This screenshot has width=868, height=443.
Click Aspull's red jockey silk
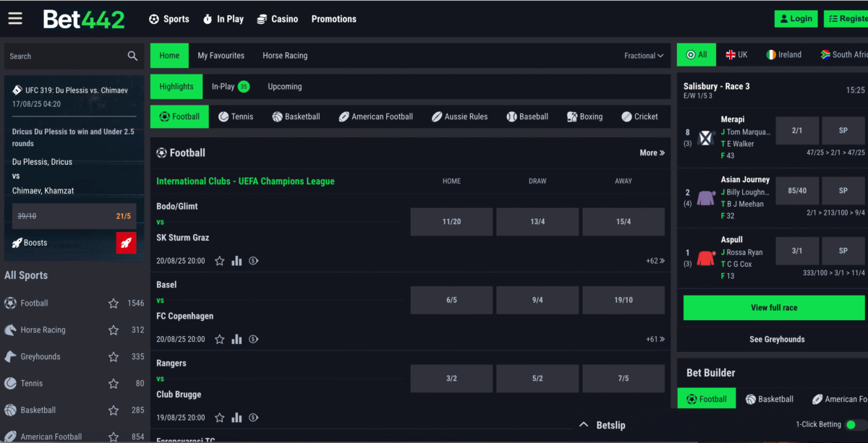click(x=707, y=257)
